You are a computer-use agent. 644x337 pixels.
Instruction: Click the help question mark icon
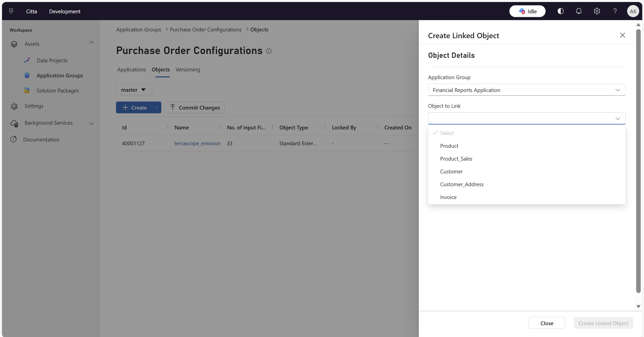[615, 11]
